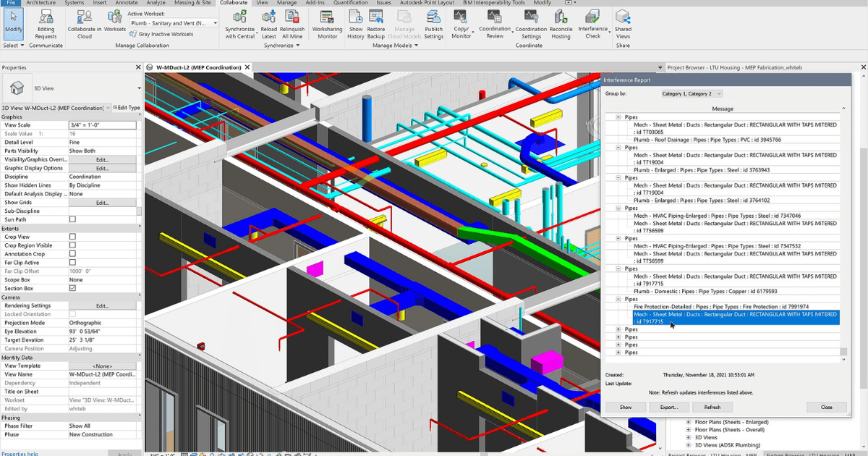Screen dimensions: 868x456
Task: Click the Copy/Monitor icon
Action: 461,17
